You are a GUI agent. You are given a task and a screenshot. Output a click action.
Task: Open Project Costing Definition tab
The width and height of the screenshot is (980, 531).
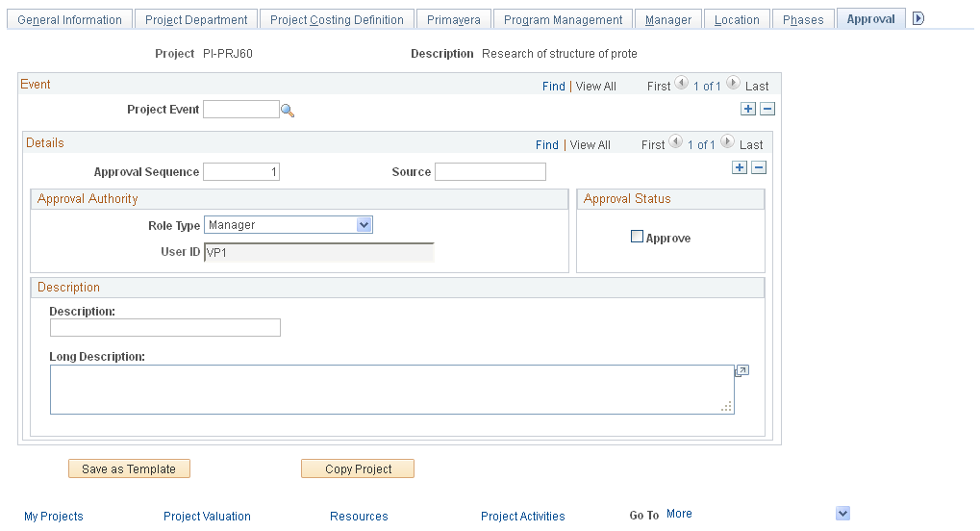[x=337, y=19]
